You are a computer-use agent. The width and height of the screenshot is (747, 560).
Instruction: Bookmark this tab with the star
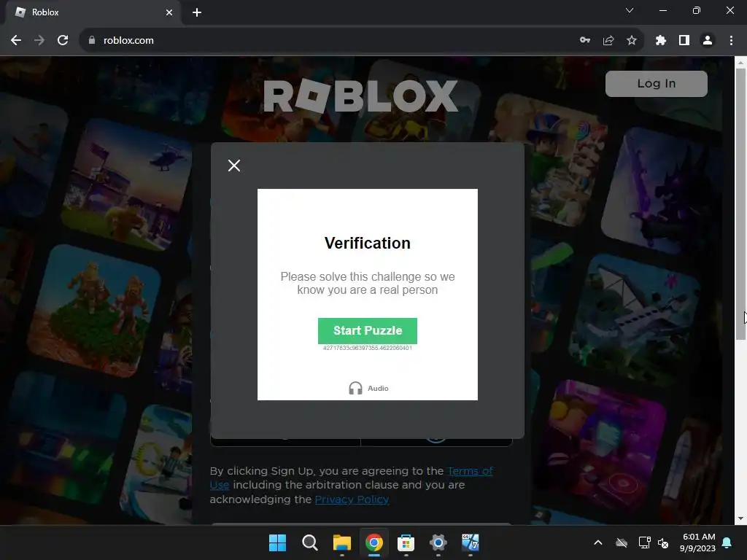pyautogui.click(x=632, y=41)
